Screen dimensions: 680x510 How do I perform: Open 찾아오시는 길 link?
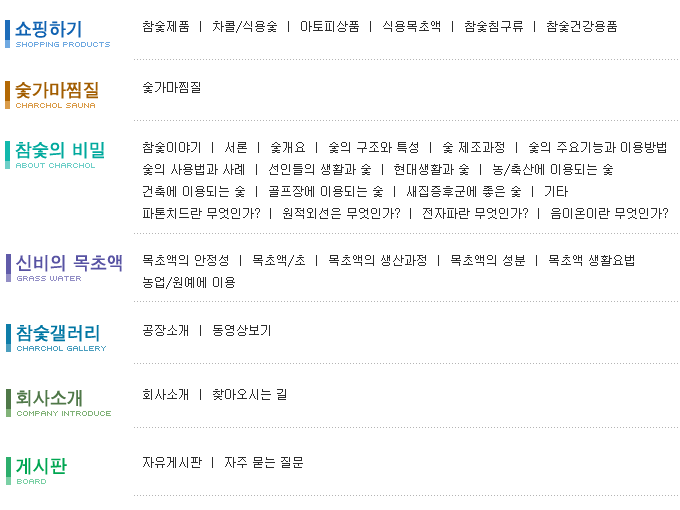coord(249,394)
